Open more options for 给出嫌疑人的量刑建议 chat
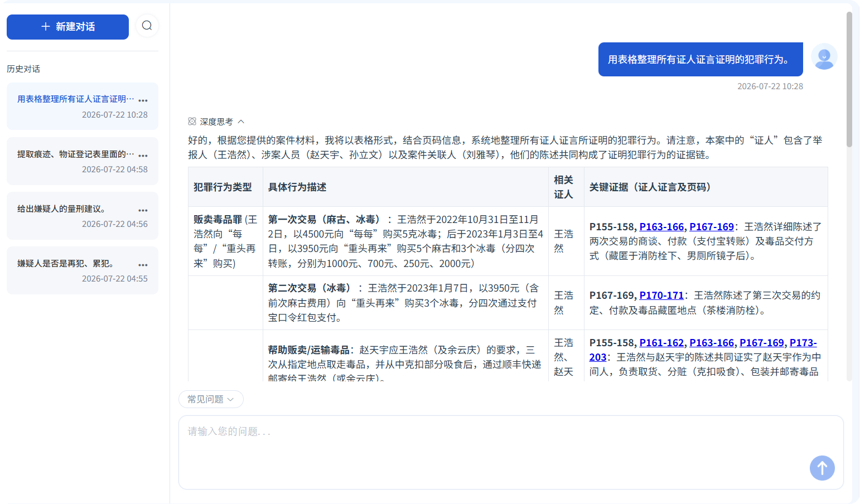This screenshot has width=860, height=504. coord(143,210)
